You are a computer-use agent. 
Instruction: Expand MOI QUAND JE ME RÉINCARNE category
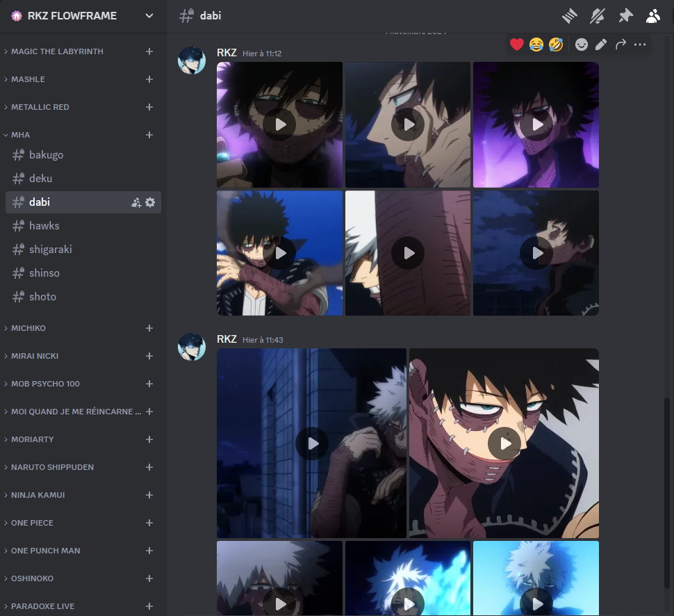(76, 412)
